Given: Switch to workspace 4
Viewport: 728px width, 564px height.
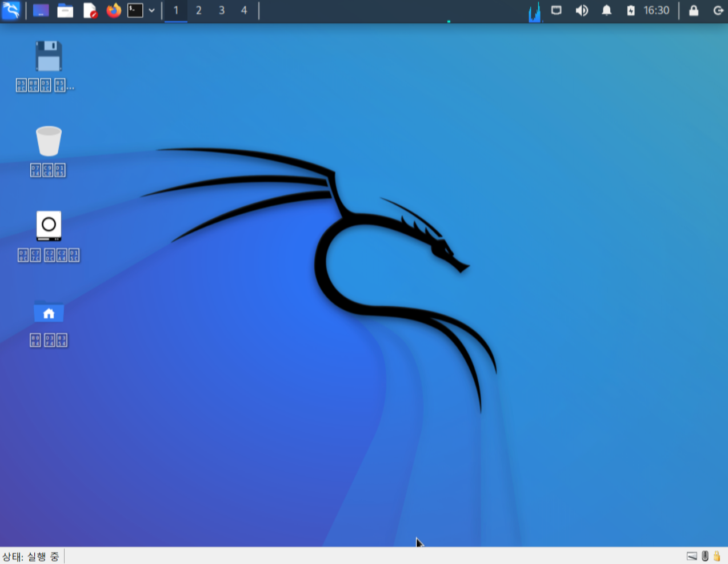Looking at the screenshot, I should (x=244, y=10).
